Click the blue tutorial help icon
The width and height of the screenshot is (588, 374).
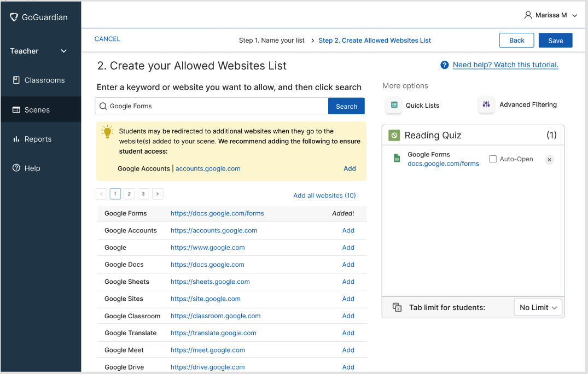pyautogui.click(x=444, y=65)
